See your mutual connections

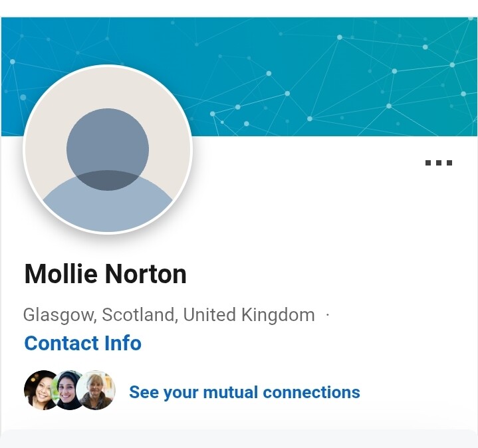(244, 392)
